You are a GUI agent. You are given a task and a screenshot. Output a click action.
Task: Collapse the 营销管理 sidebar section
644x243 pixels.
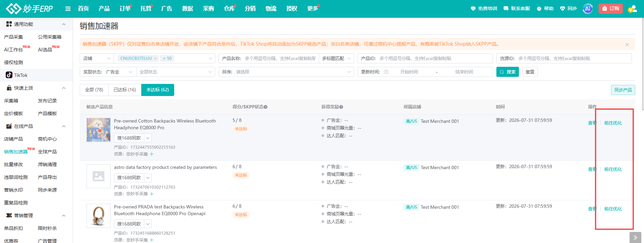tap(64, 215)
